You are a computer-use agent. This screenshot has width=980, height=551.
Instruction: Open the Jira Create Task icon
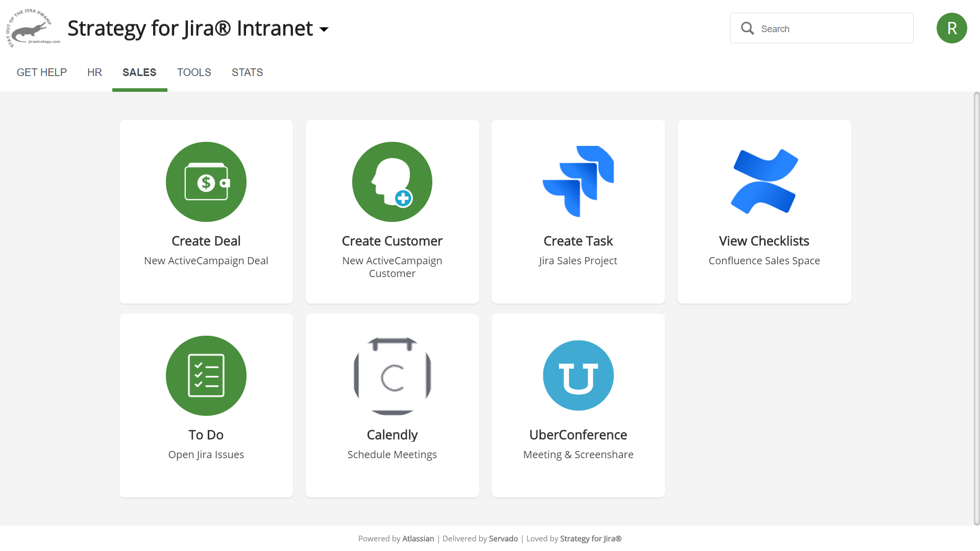[x=578, y=182]
